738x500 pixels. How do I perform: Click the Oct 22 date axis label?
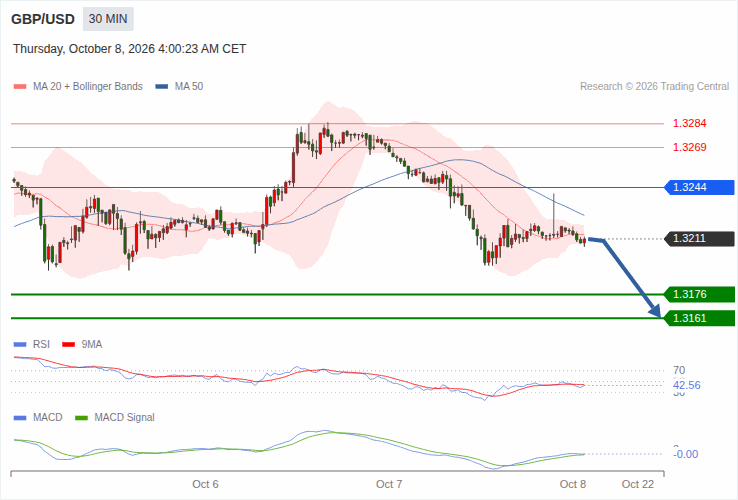click(638, 484)
